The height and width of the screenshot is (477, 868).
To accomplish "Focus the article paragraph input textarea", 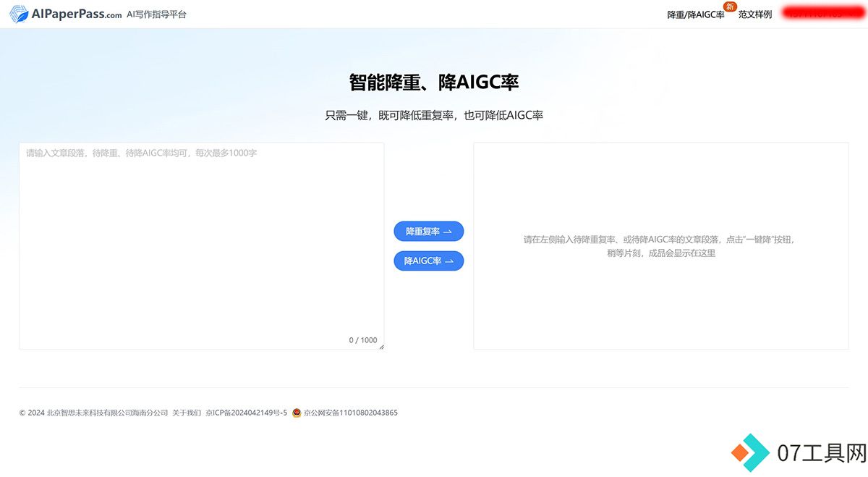I will pos(201,246).
